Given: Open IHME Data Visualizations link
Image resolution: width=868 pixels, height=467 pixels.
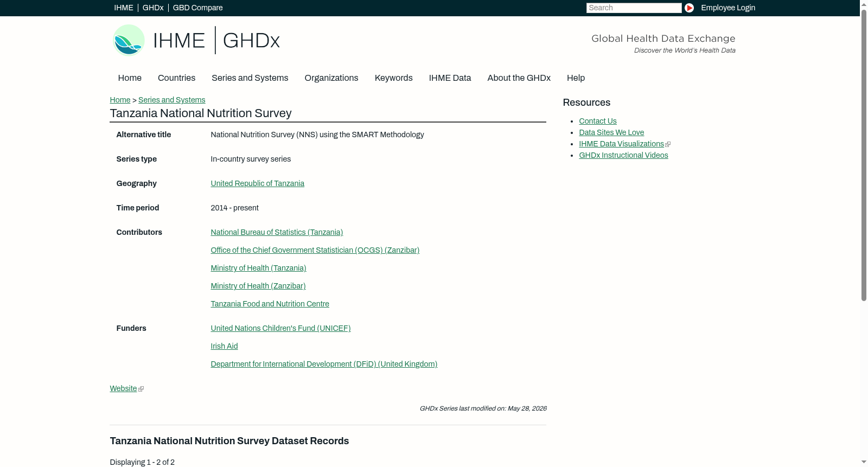Looking at the screenshot, I should tap(621, 144).
